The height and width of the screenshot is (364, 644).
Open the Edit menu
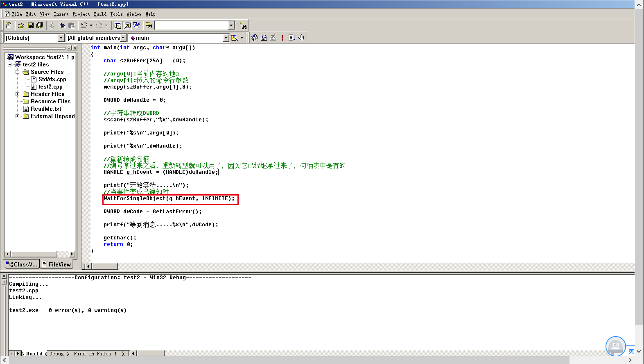(31, 14)
